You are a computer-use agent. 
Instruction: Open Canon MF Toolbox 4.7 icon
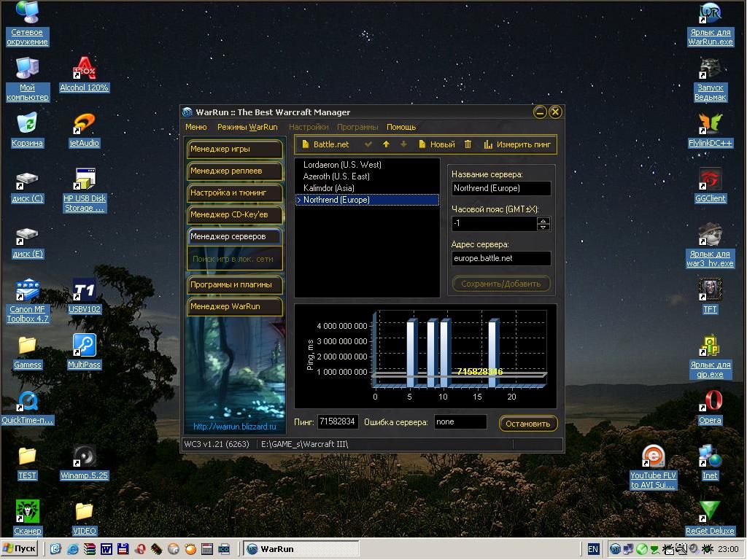coord(27,301)
